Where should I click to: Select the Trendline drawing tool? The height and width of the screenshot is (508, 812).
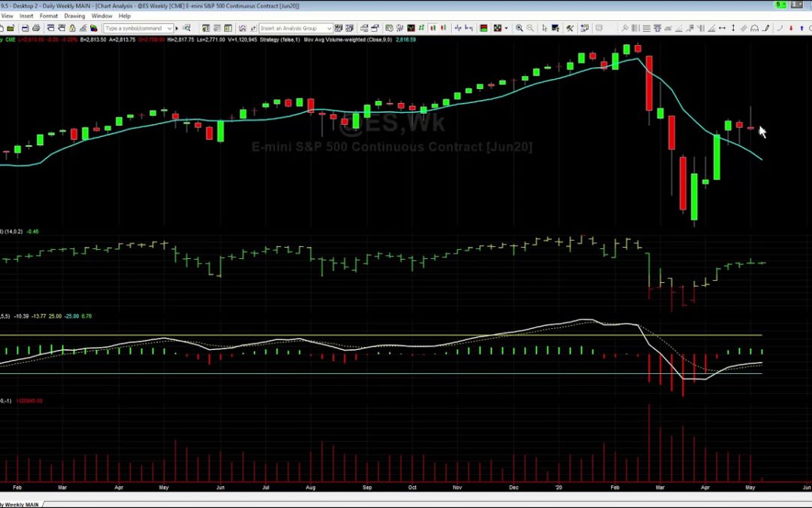click(679, 27)
